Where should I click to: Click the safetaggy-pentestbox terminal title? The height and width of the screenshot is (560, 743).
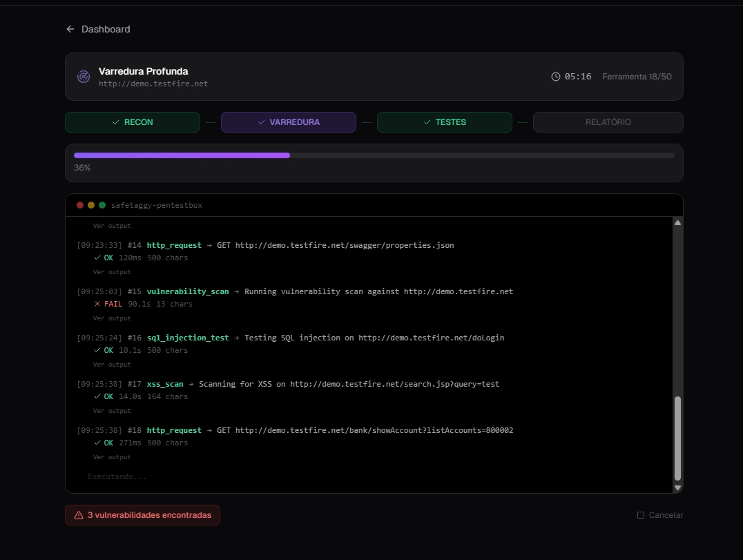pyautogui.click(x=157, y=205)
